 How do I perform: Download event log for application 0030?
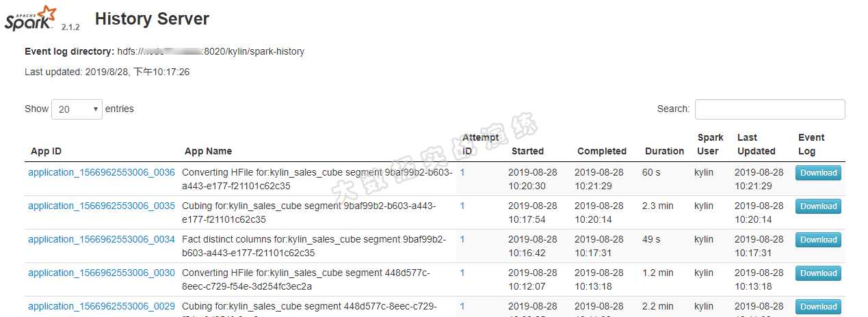point(818,273)
